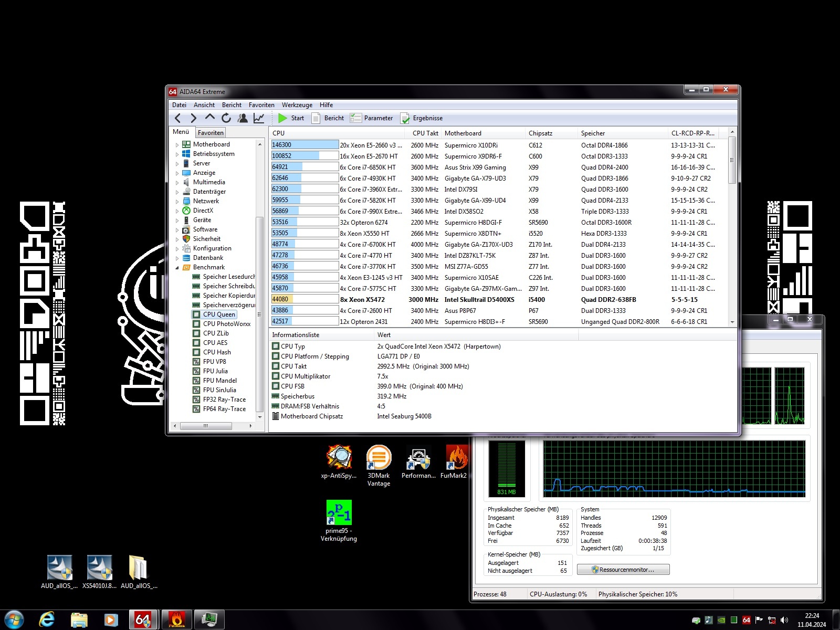Click the Ressourcenmonitor button
This screenshot has height=630, width=840.
[x=623, y=570]
